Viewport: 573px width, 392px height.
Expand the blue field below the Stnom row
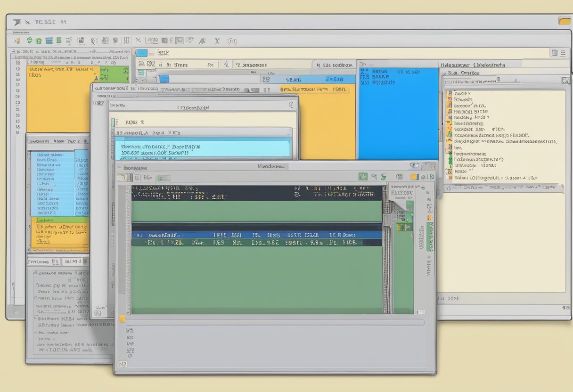[x=164, y=79]
